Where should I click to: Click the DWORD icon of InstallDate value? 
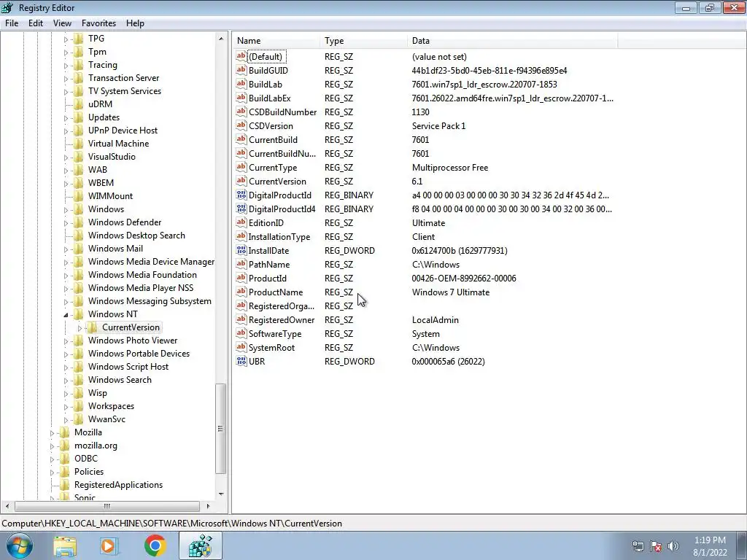click(241, 250)
